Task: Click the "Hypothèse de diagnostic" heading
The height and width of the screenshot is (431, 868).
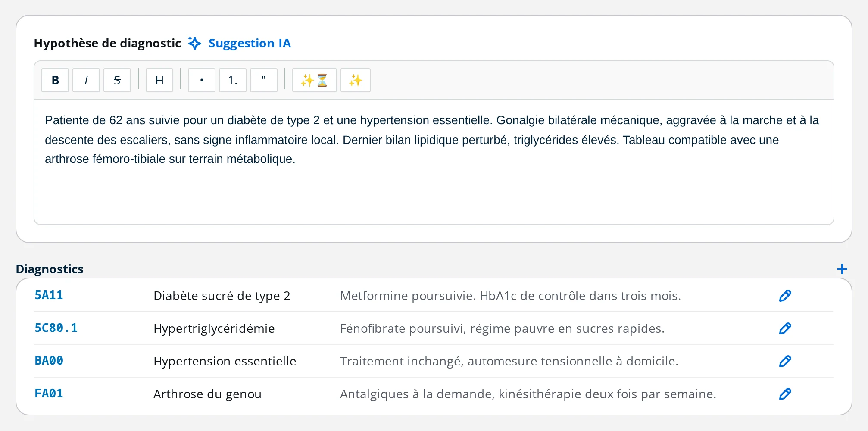Action: (x=107, y=43)
